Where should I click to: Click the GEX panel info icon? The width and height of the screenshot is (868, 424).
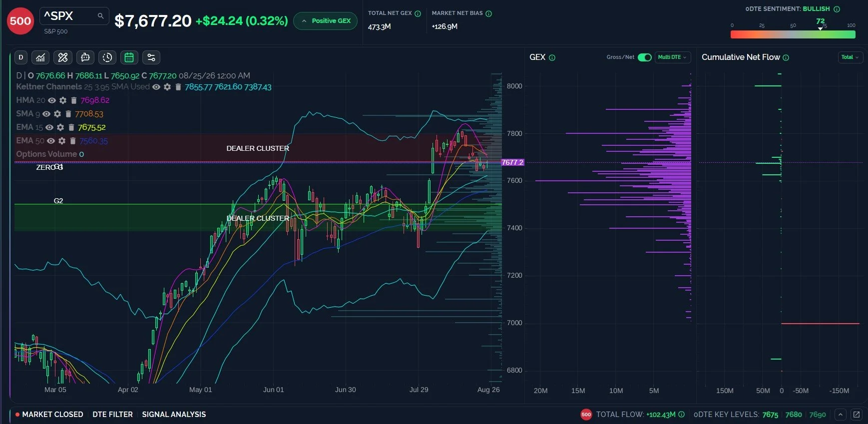552,57
